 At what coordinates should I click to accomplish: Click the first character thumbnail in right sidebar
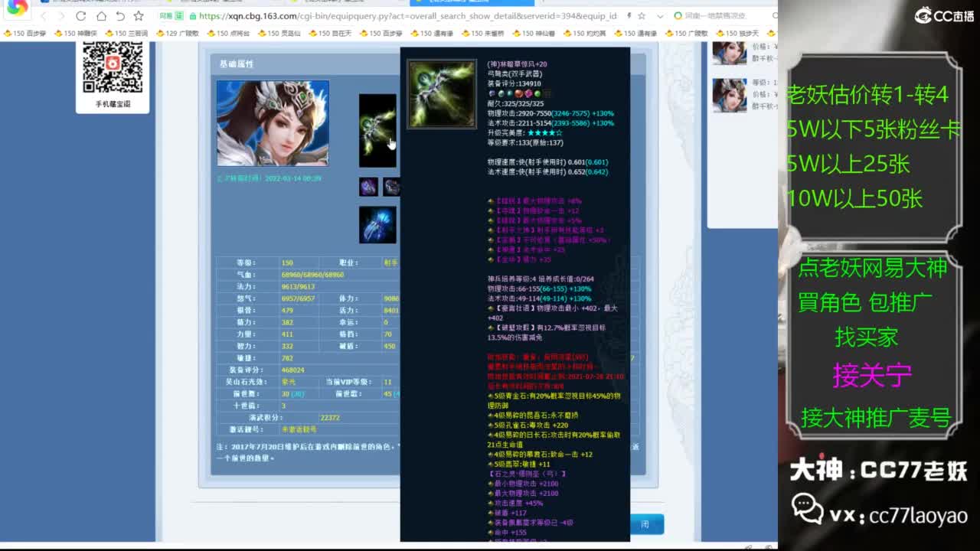[729, 53]
